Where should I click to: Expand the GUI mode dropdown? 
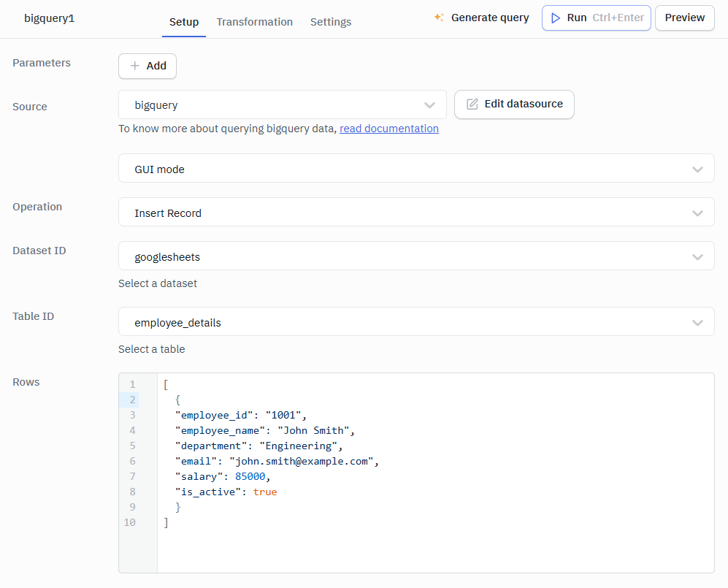tap(416, 169)
